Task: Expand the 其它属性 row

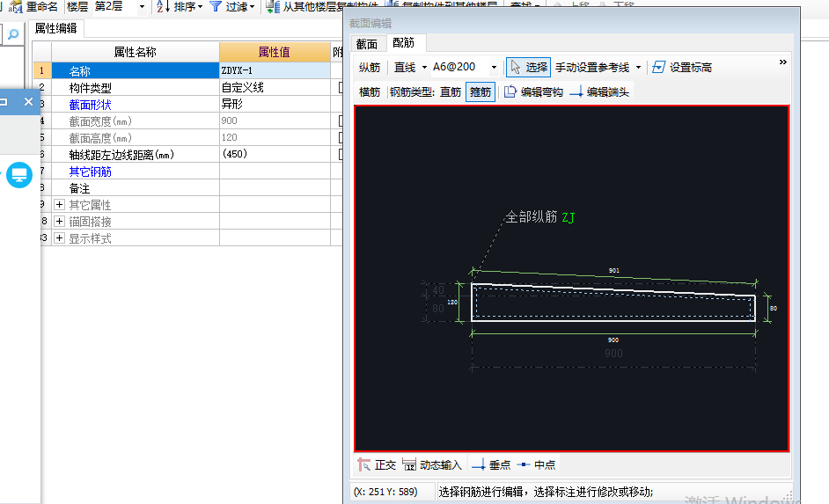Action: click(59, 204)
